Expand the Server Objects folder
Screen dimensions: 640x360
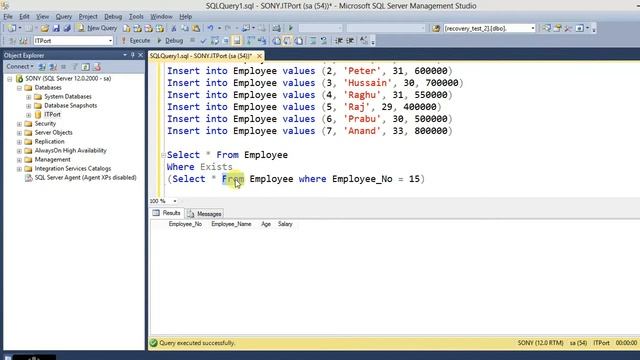19,133
